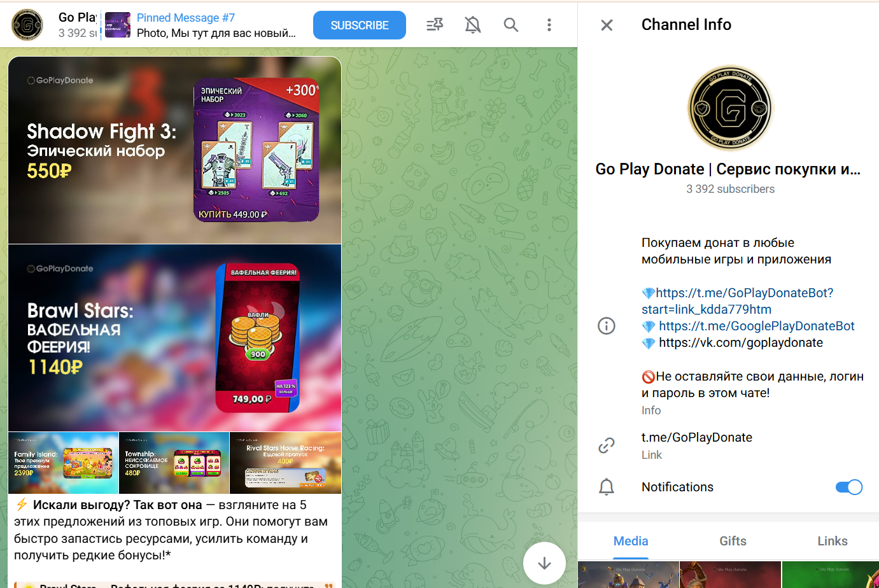Open the three-dot more options menu
The image size is (879, 588).
pyautogui.click(x=549, y=25)
